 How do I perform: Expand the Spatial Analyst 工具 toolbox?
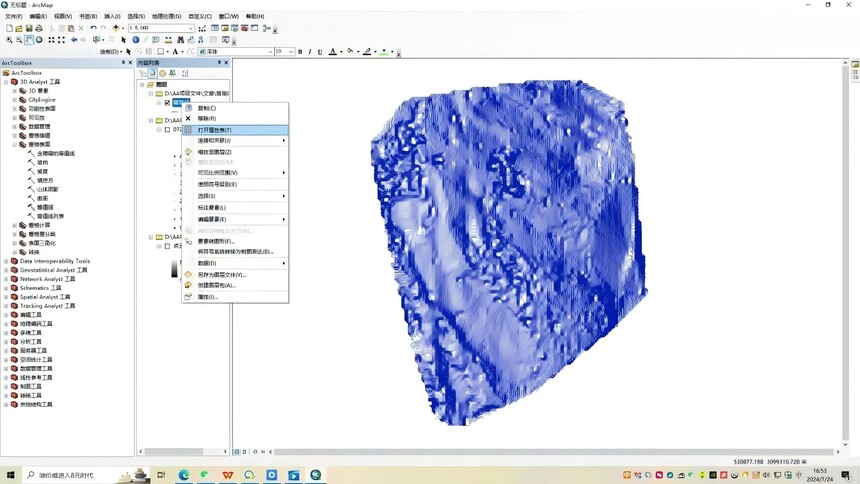pyautogui.click(x=6, y=297)
